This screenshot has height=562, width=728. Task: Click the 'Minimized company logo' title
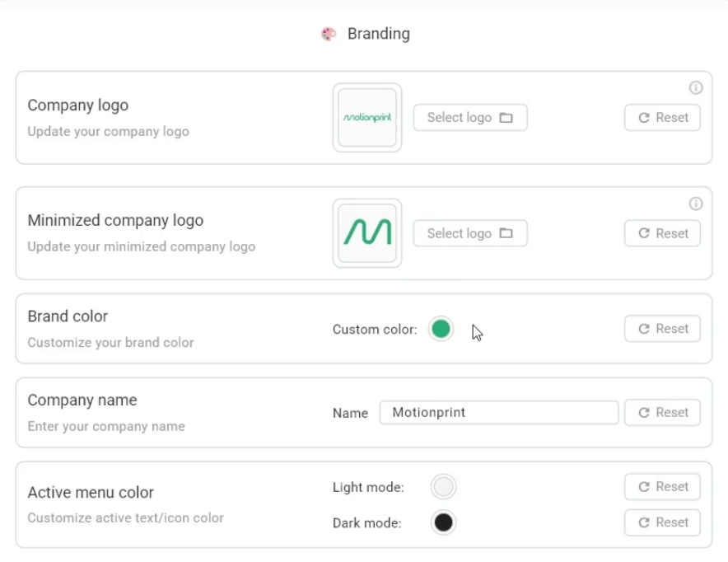click(115, 221)
